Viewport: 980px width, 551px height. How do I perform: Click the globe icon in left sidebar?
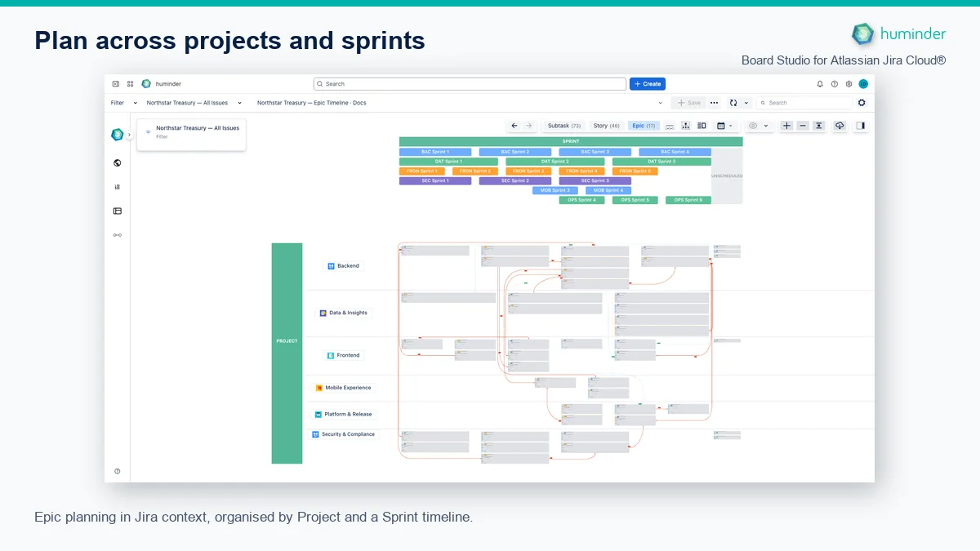click(118, 163)
